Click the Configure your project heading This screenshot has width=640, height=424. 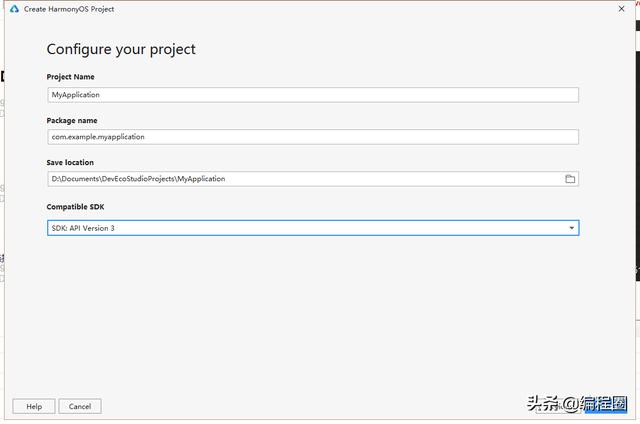pyautogui.click(x=121, y=49)
